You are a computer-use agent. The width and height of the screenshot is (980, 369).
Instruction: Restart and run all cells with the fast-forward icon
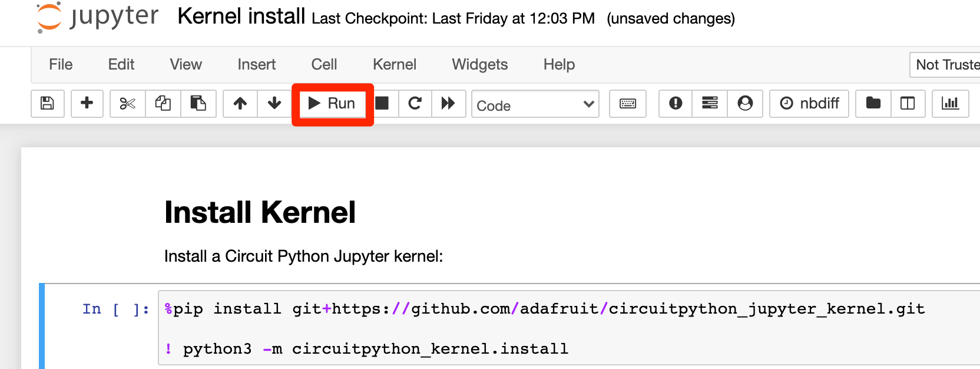click(x=448, y=104)
